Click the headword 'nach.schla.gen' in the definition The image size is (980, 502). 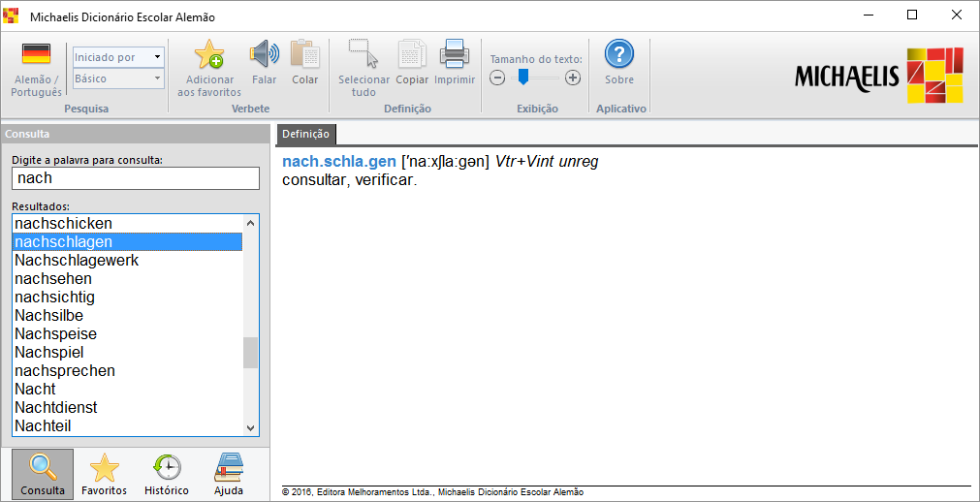tap(339, 163)
